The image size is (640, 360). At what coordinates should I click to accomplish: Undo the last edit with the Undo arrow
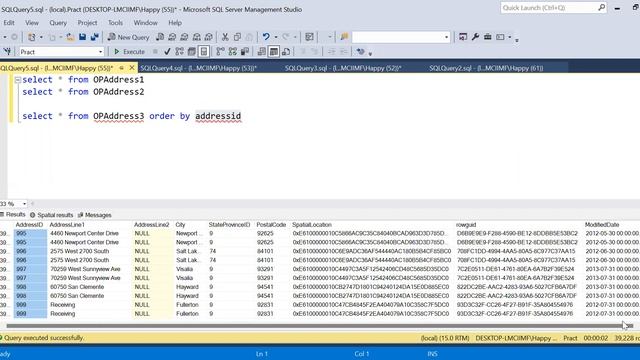266,37
